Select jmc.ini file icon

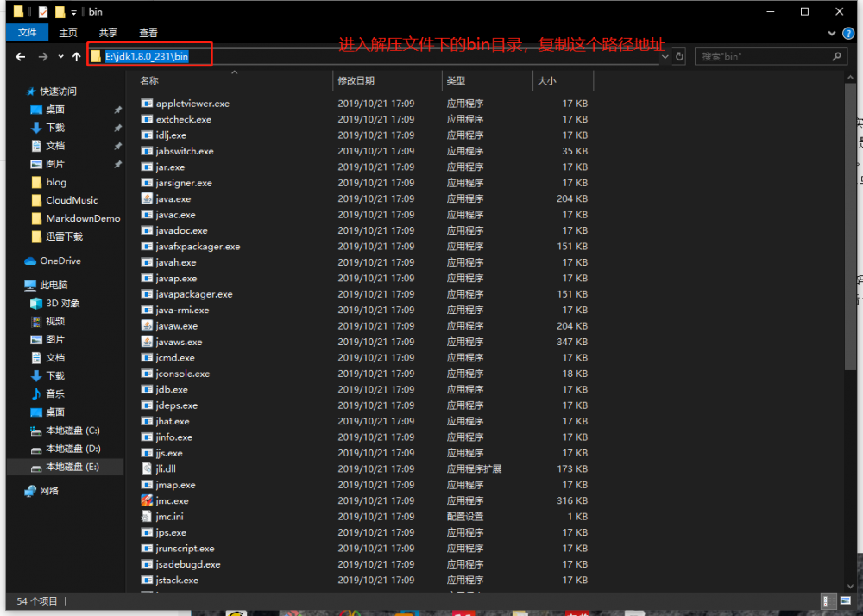pyautogui.click(x=147, y=517)
